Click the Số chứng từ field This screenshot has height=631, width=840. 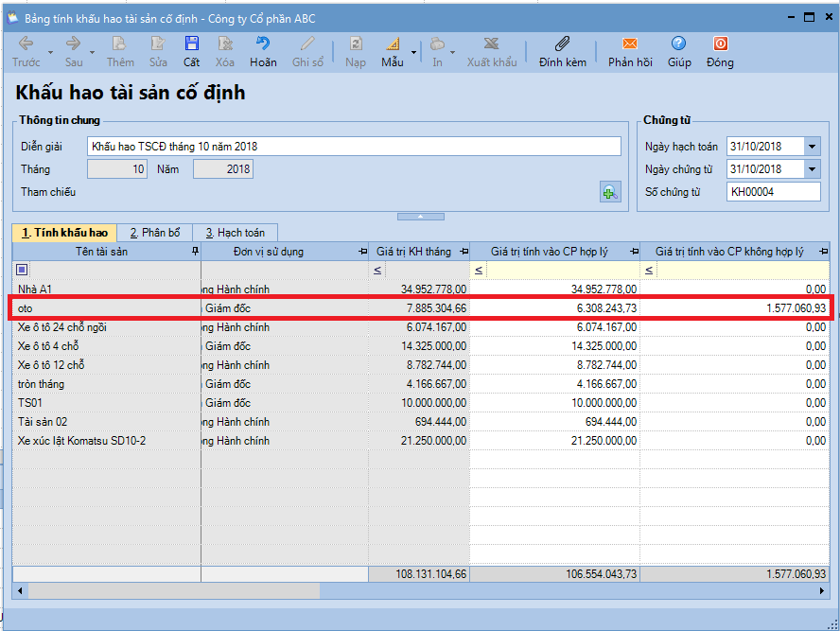pyautogui.click(x=774, y=192)
